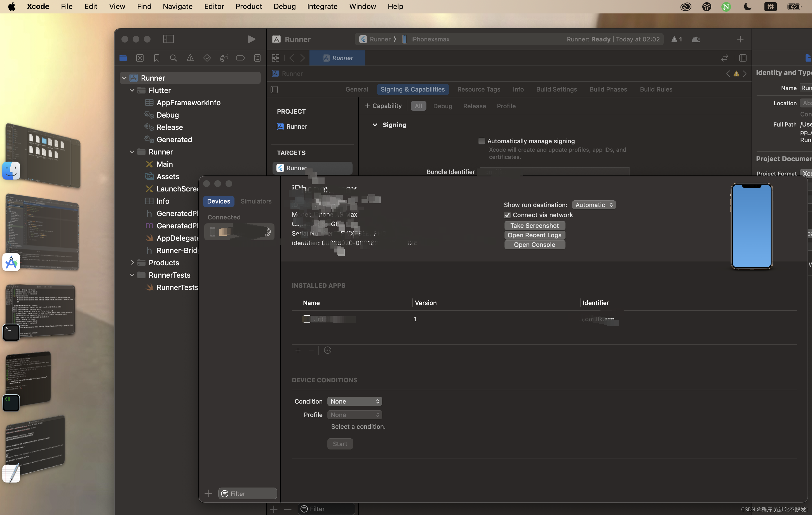Switch to the Simulators tab
The width and height of the screenshot is (812, 515).
coord(256,201)
